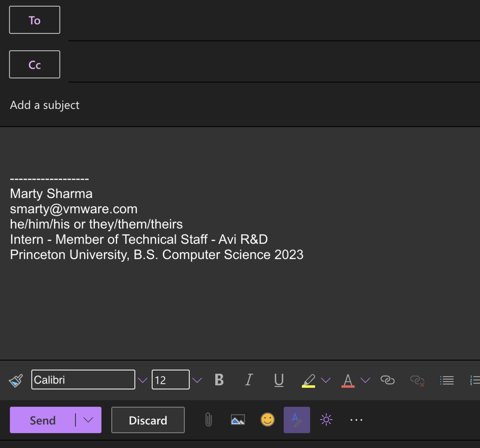Open the highlight color dropdown arrow
Viewport: 480px width, 448px height.
click(326, 380)
